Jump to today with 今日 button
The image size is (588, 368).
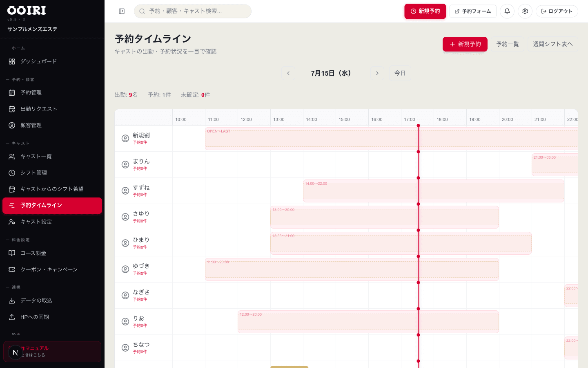[x=400, y=73]
